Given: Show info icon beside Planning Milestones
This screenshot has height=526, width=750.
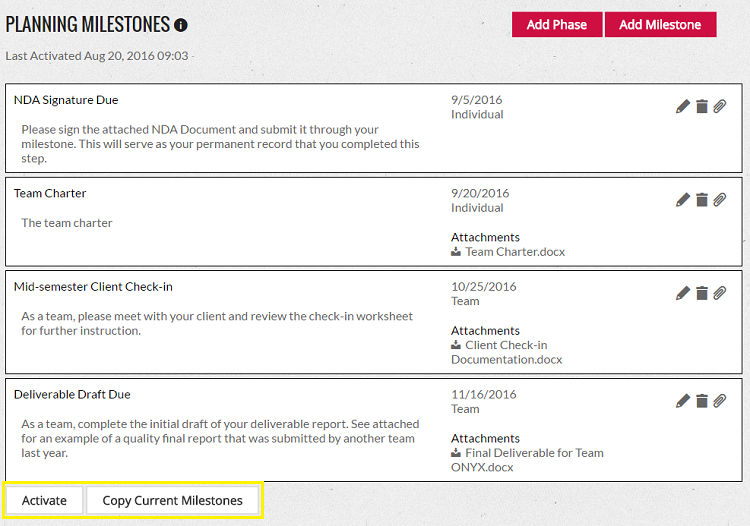Looking at the screenshot, I should [x=180, y=25].
